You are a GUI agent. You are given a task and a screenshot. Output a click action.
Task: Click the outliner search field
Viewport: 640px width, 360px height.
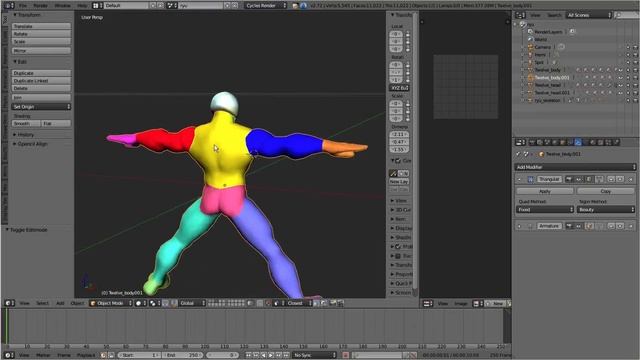click(627, 15)
